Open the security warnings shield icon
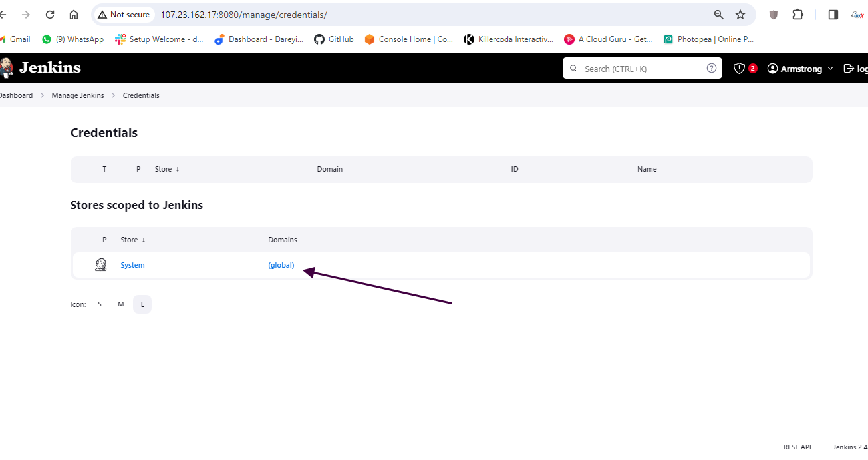Viewport: 868px width, 460px height. [739, 69]
